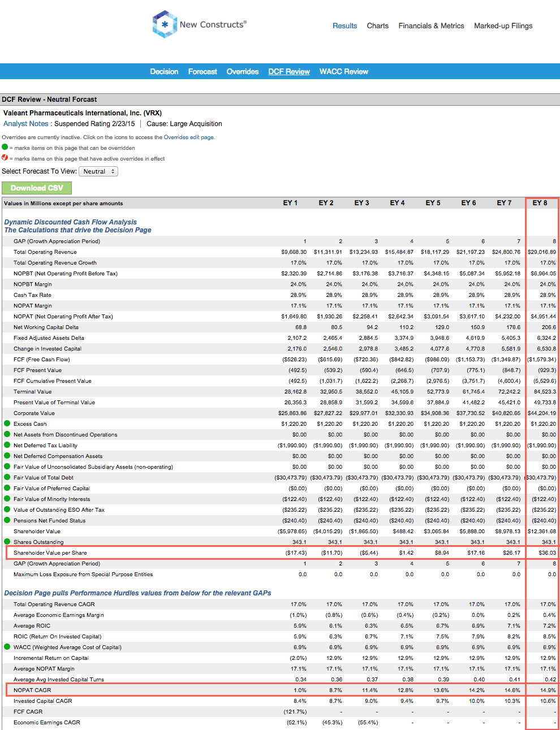Click override dot beside Fair Value of Minority Interests
560x730 pixels.
(7, 499)
